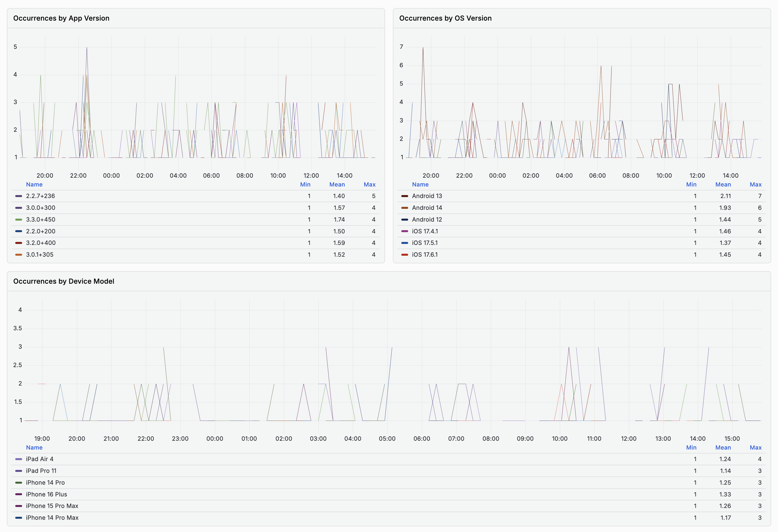This screenshot has height=532, width=778.
Task: Toggle the 2.2.0+200 series
Action: [x=41, y=231]
